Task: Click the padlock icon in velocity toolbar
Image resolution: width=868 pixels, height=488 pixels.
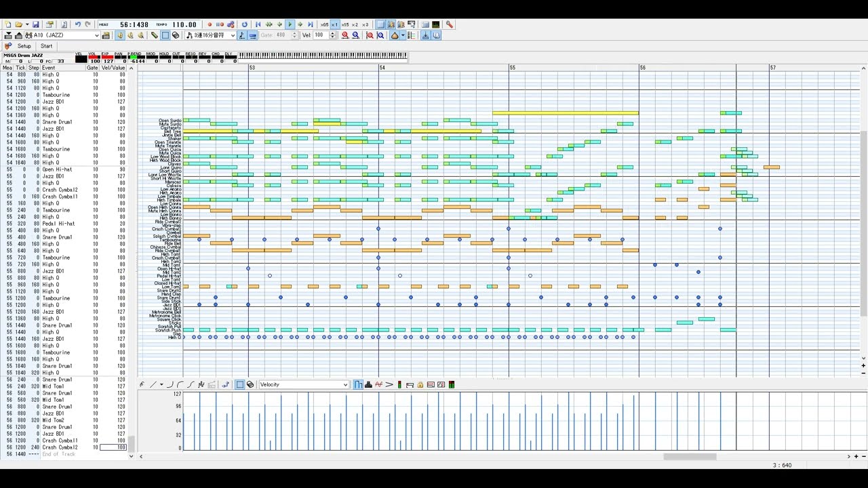Action: [420, 384]
